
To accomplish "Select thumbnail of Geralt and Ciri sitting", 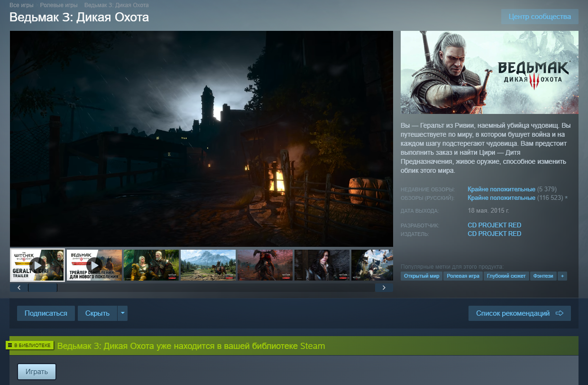I will (151, 265).
